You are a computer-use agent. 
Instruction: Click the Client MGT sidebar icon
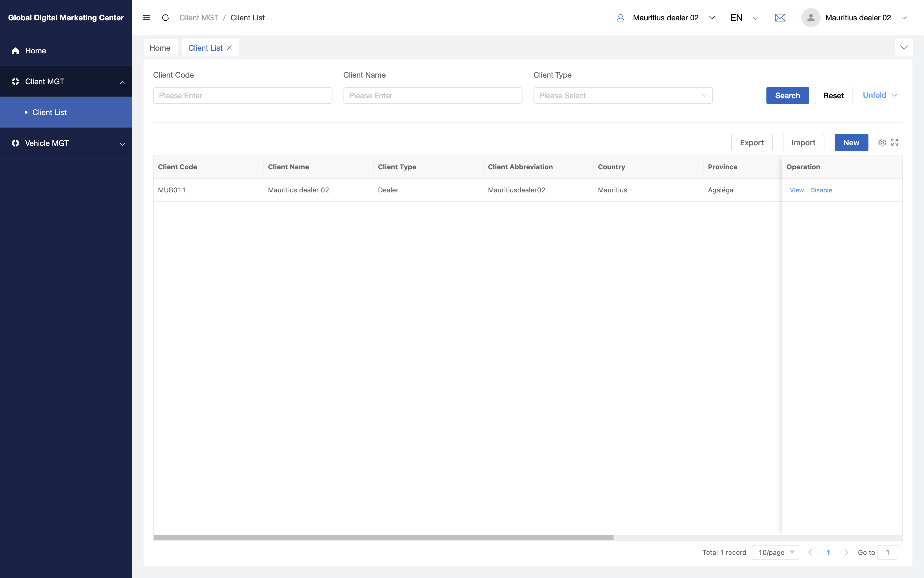(x=15, y=81)
